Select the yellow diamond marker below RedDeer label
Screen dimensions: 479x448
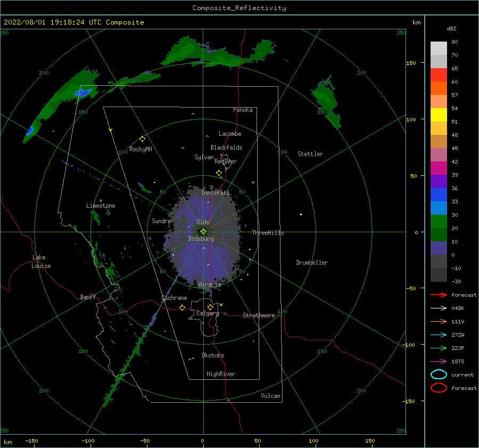(219, 173)
